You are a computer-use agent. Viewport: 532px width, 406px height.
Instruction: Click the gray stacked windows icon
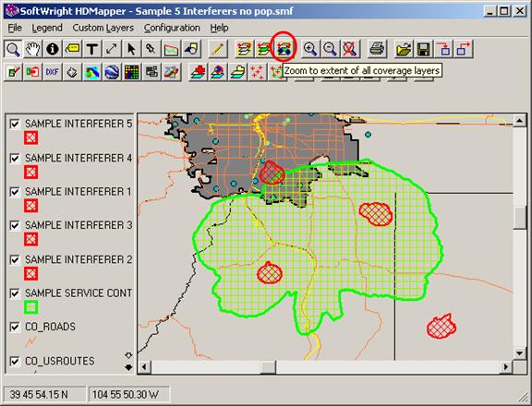(151, 72)
